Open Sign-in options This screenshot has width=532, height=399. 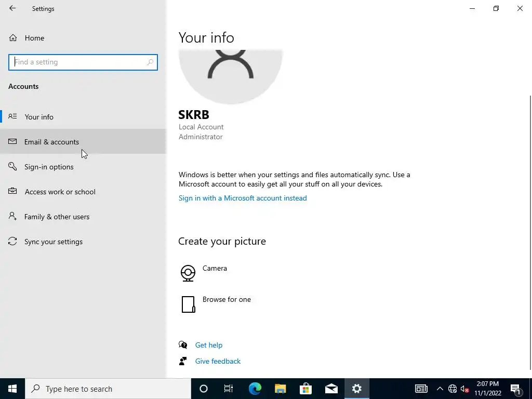[x=83, y=167]
